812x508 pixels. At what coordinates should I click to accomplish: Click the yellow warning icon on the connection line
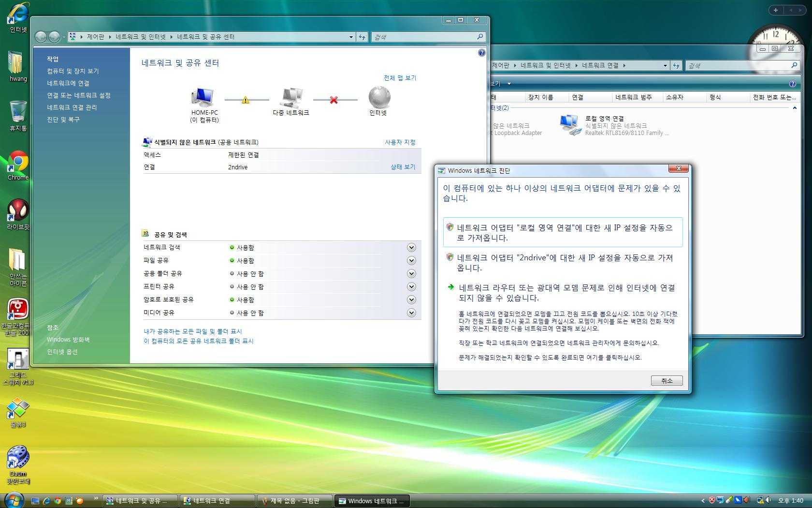pyautogui.click(x=246, y=100)
